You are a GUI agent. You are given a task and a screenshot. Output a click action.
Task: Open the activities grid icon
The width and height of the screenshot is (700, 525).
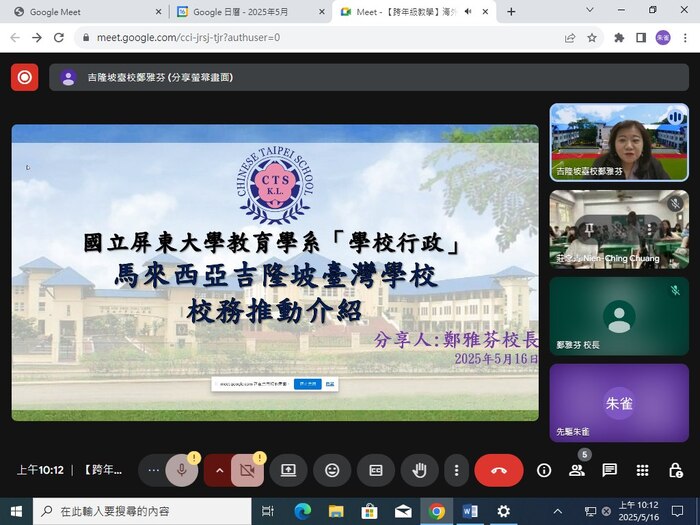[642, 470]
